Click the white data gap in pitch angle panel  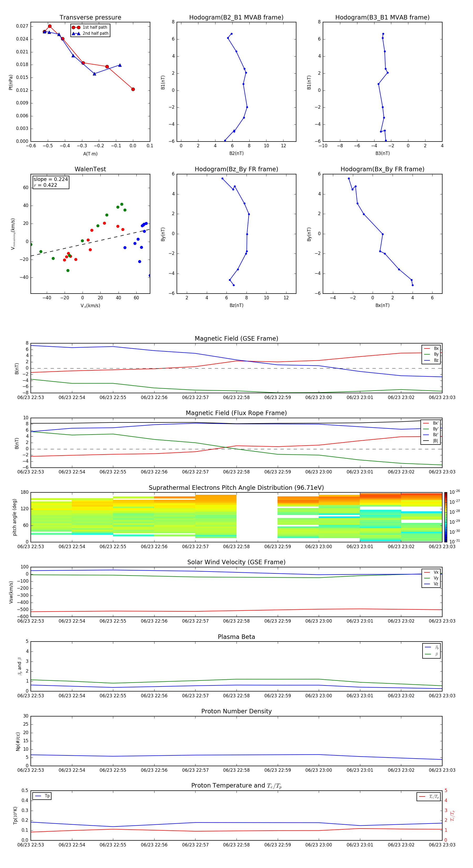[257, 517]
